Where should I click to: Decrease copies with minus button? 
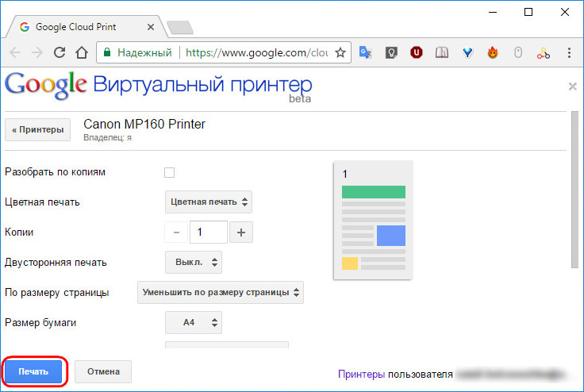pyautogui.click(x=176, y=233)
